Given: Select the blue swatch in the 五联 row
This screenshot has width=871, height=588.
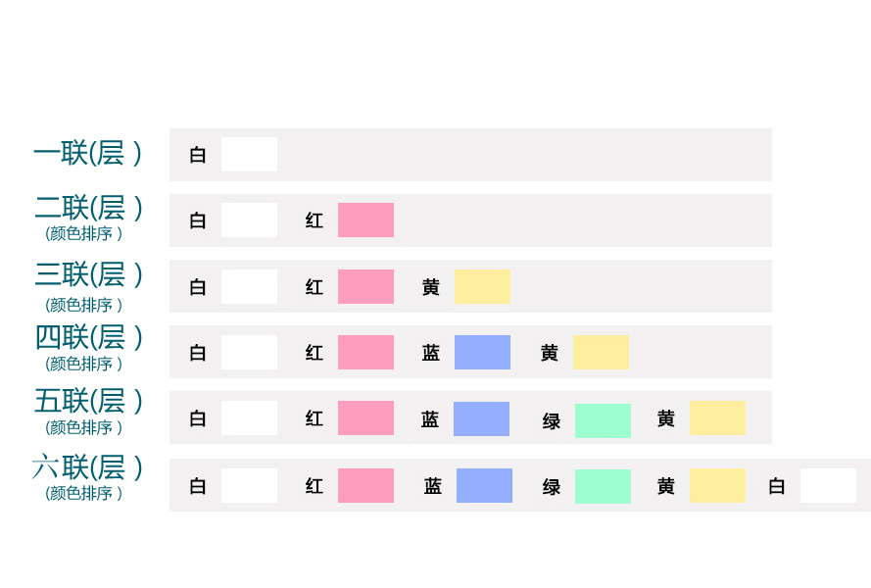Looking at the screenshot, I should coord(481,418).
